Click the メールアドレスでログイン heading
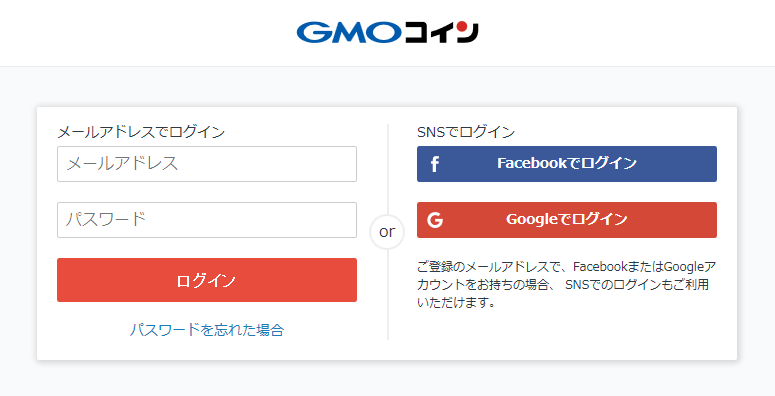This screenshot has width=775, height=396. click(x=141, y=132)
